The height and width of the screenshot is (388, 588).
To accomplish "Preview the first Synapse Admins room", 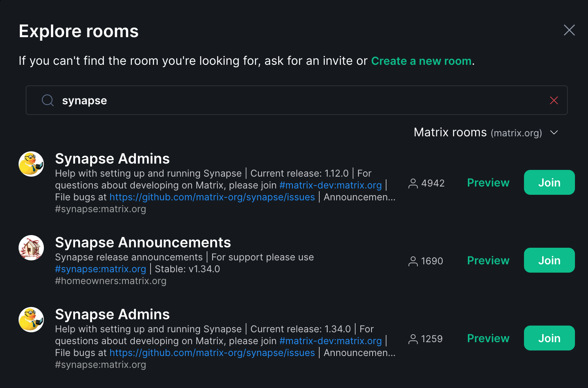I will pyautogui.click(x=488, y=183).
